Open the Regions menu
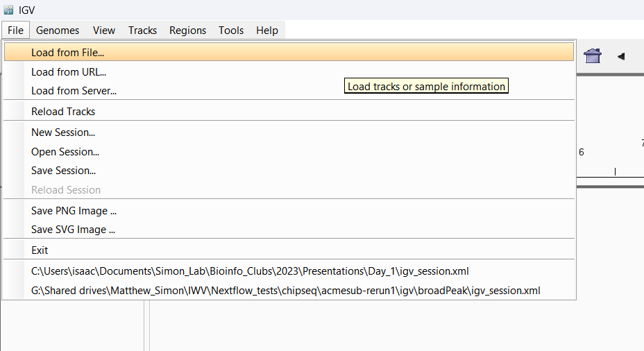Image resolution: width=644 pixels, height=351 pixels. (x=187, y=31)
